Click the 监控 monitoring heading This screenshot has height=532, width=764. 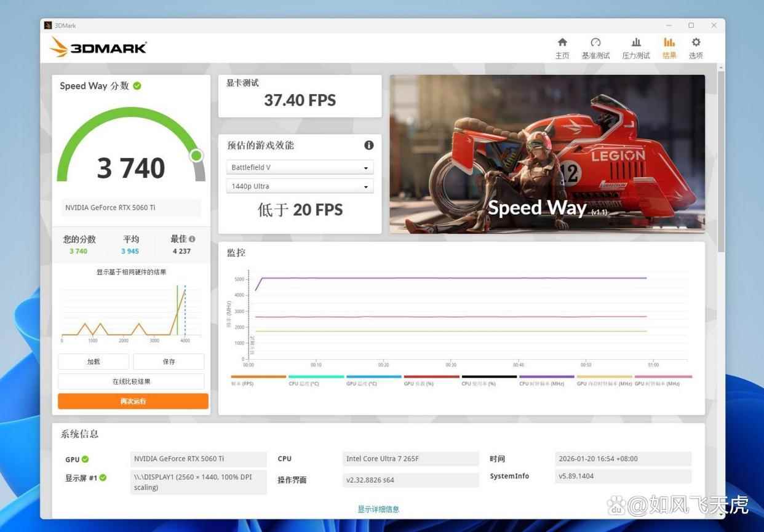pos(236,252)
